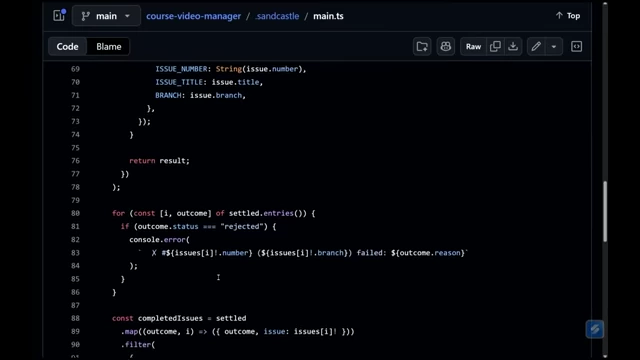Click the '.map((outcome, i) =>' line
The height and width of the screenshot is (360, 640).
[238, 331]
